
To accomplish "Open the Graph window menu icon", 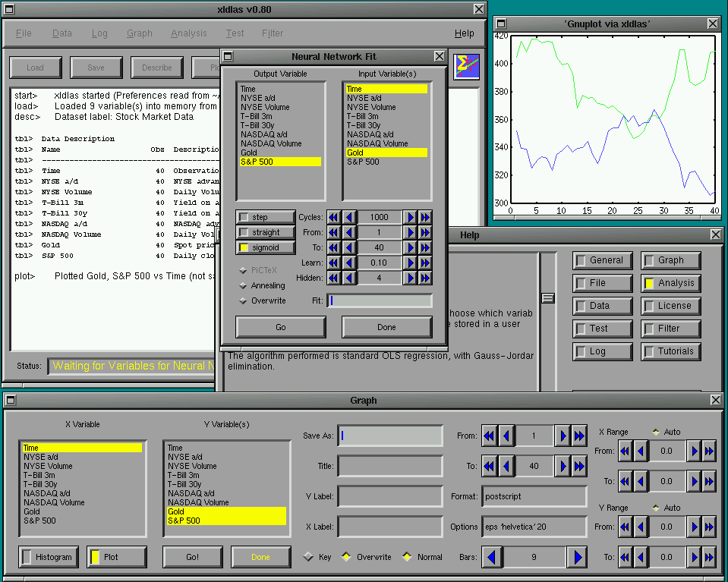I will pyautogui.click(x=11, y=400).
